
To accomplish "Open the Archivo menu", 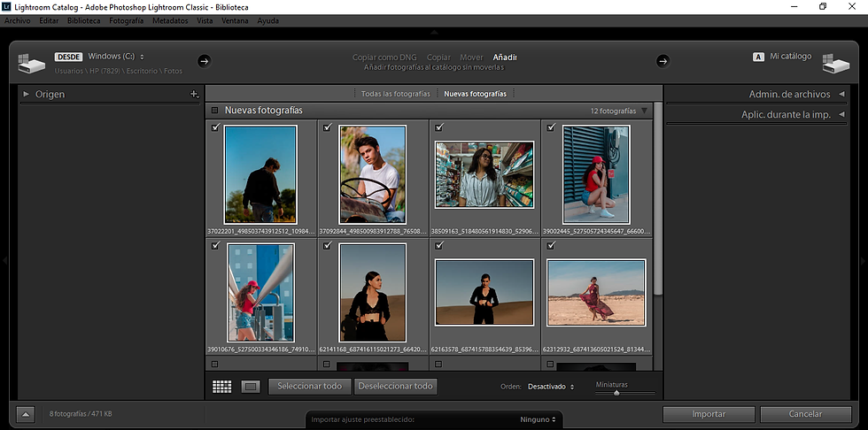I will point(17,21).
